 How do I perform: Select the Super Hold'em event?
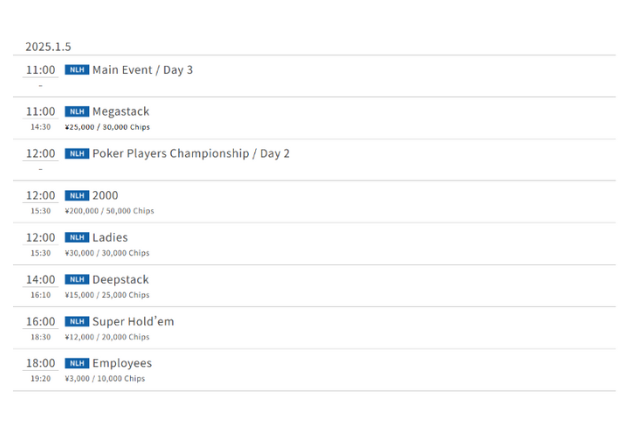click(x=133, y=322)
